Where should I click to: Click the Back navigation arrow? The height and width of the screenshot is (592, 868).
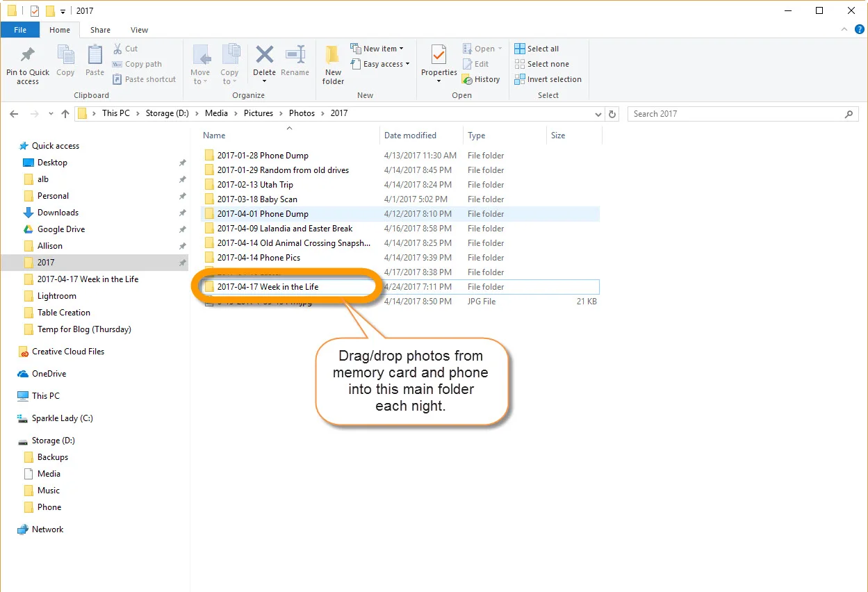pos(15,113)
